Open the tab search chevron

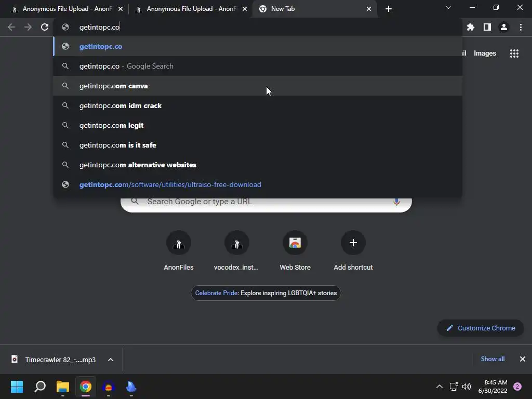tap(448, 7)
